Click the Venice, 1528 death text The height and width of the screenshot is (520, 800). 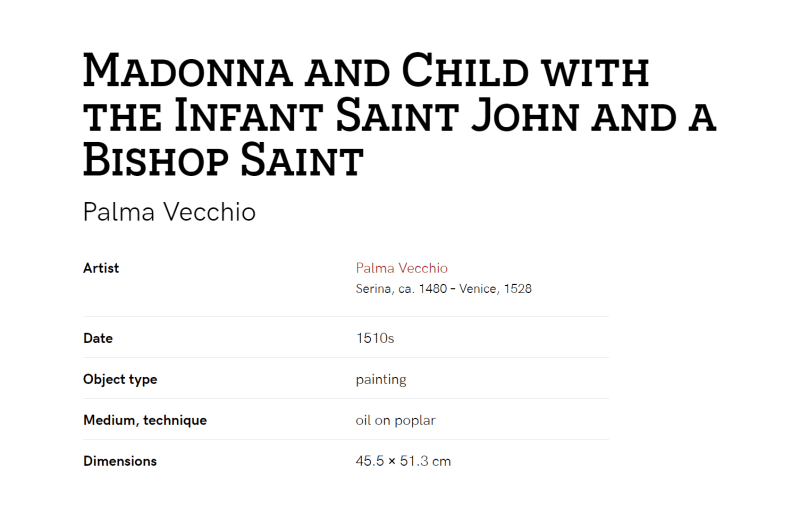pos(495,289)
